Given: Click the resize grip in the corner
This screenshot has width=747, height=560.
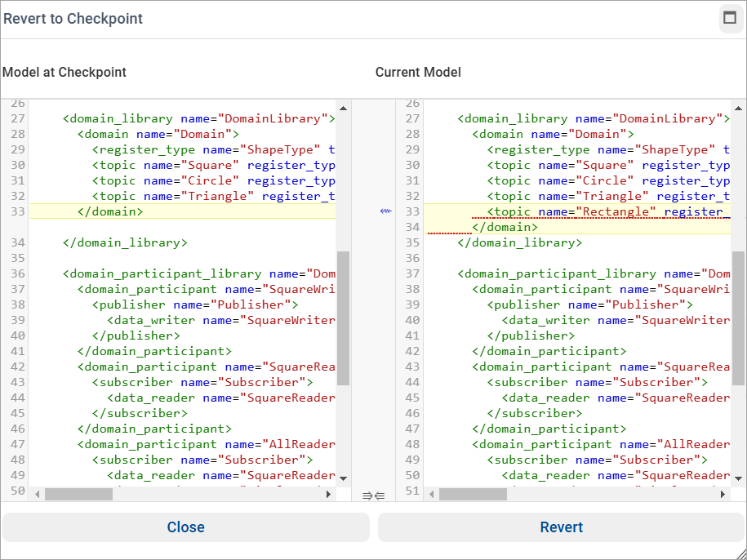Looking at the screenshot, I should [741, 554].
